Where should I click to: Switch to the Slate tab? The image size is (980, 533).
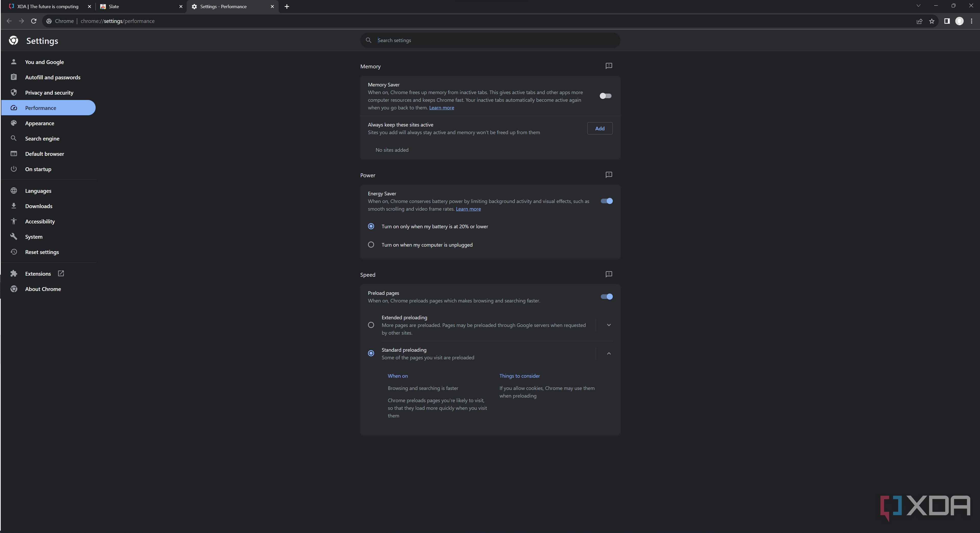point(141,6)
